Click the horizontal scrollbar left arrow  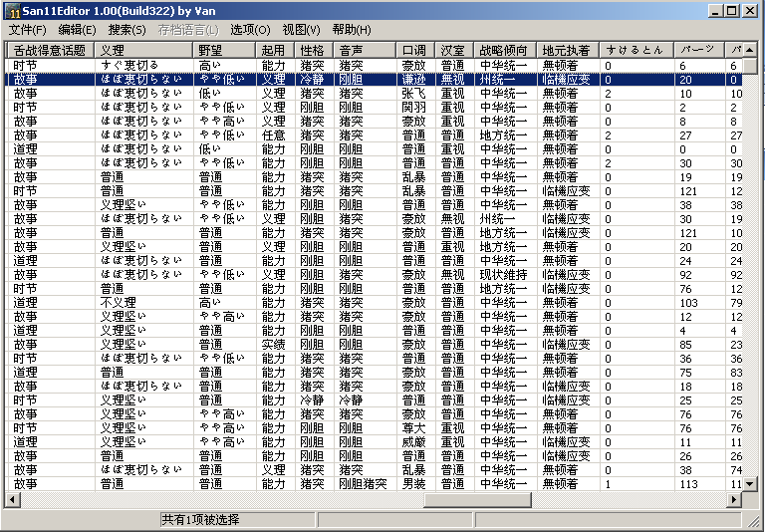point(14,498)
